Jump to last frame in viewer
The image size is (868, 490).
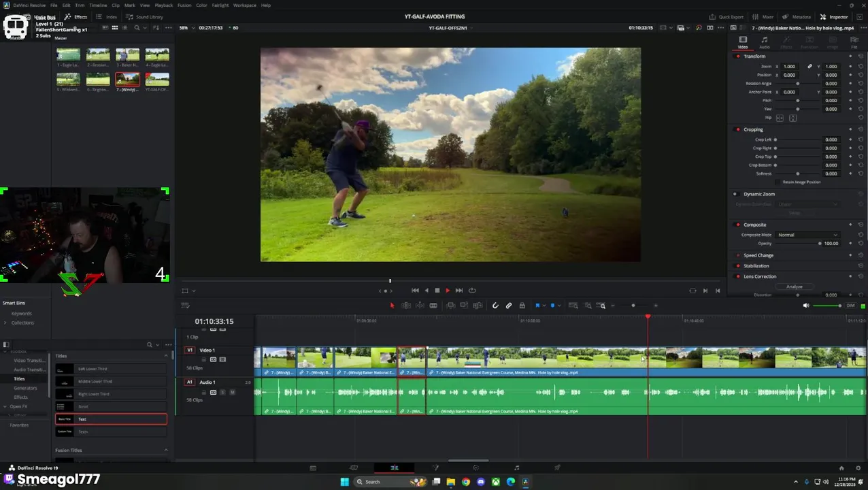click(459, 291)
